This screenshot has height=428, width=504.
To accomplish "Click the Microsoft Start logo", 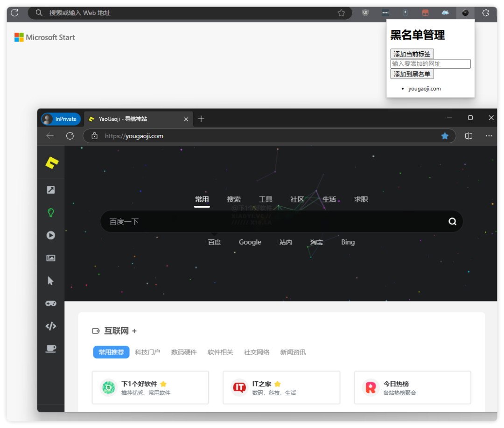I will 45,37.
